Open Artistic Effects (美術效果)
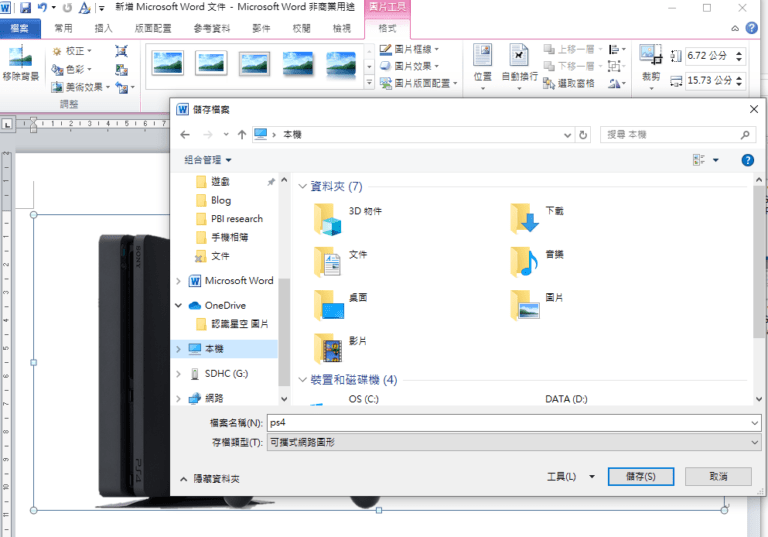The image size is (768, 537). (x=81, y=87)
